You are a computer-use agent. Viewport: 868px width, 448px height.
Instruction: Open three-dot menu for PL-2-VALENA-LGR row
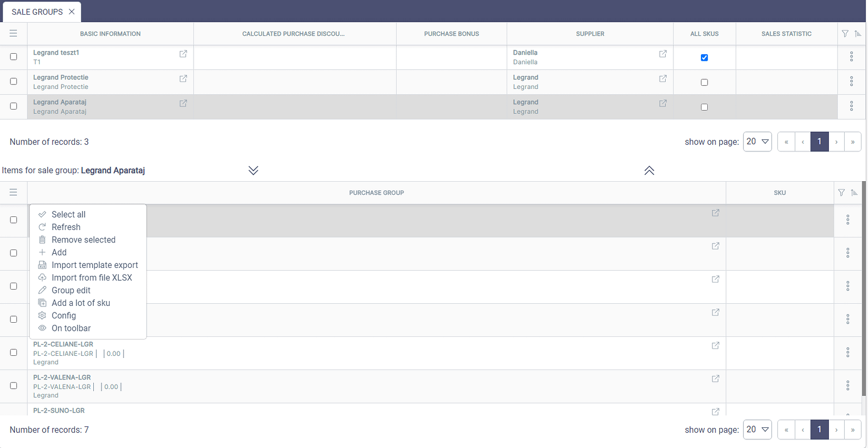(847, 386)
